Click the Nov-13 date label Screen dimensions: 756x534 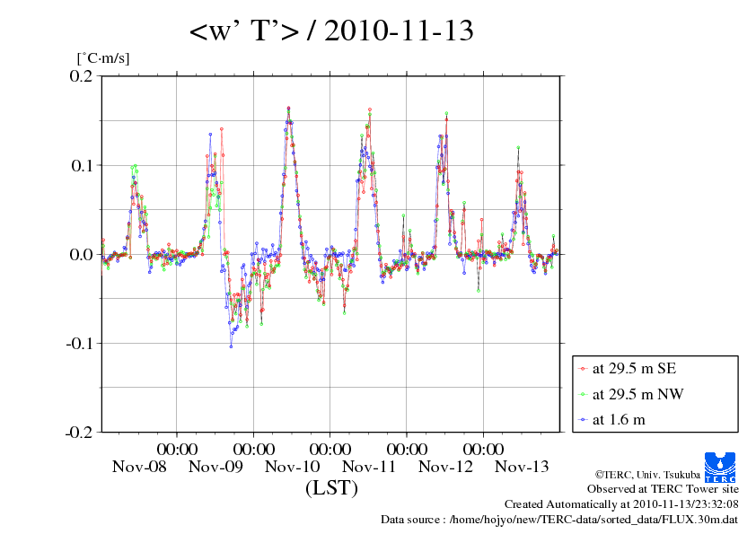tap(522, 467)
